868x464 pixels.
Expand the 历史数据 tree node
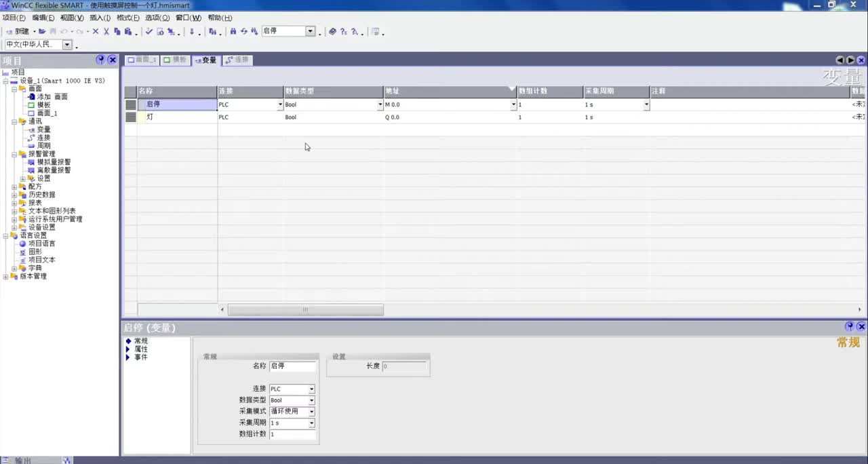point(14,195)
